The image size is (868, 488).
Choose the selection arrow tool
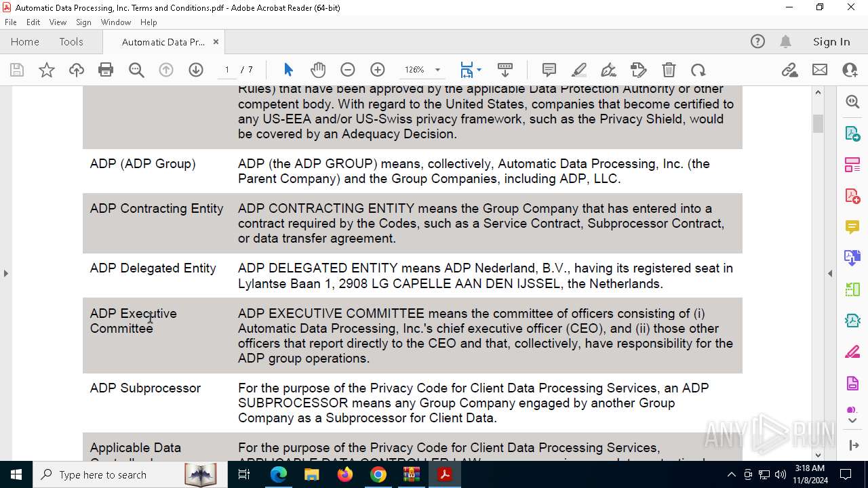coord(288,70)
